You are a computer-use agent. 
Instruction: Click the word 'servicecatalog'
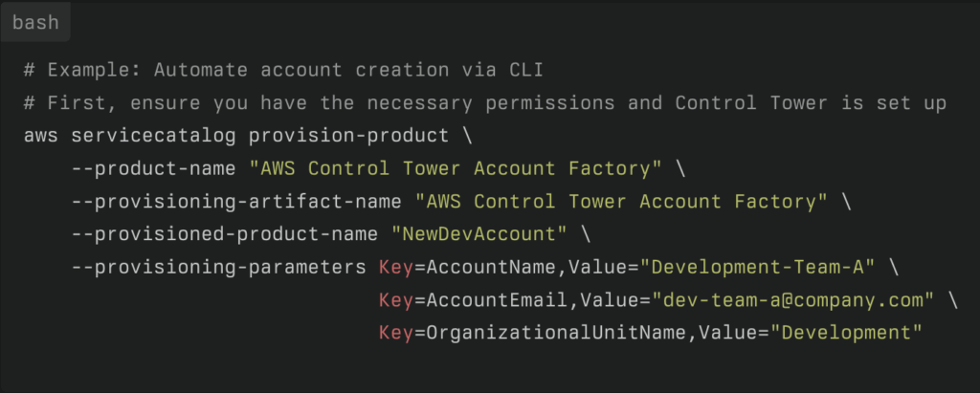click(x=154, y=136)
